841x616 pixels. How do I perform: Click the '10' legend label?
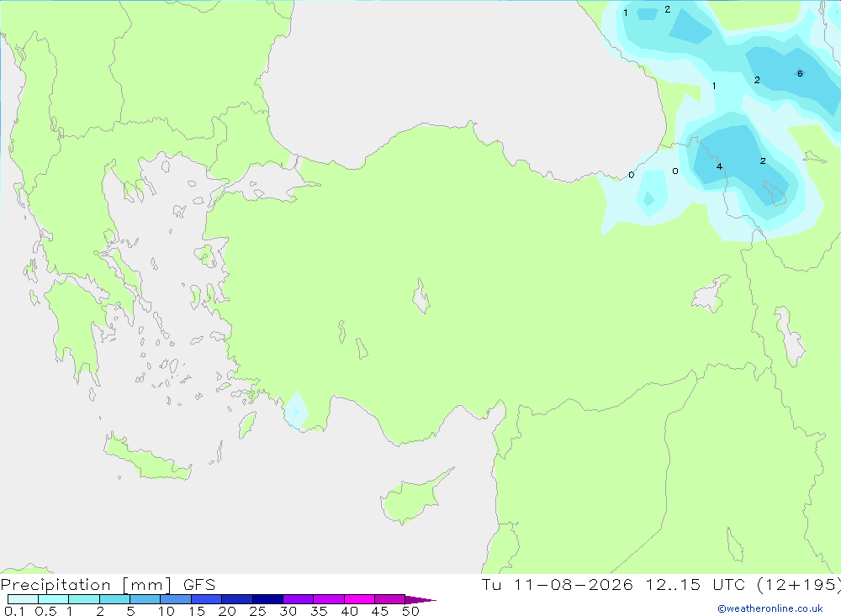click(x=167, y=611)
